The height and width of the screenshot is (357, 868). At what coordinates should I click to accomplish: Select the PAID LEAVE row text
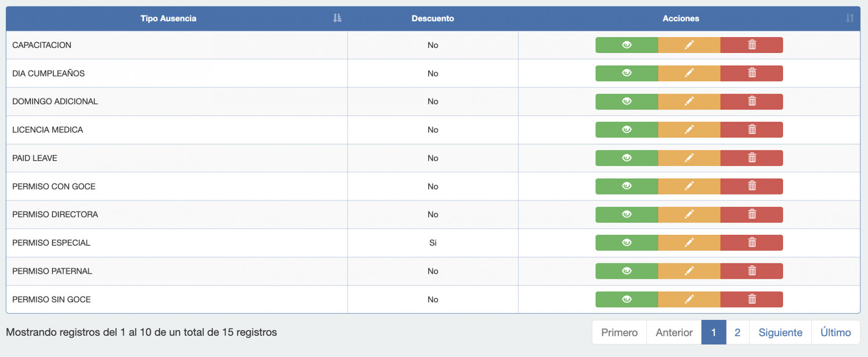(35, 158)
